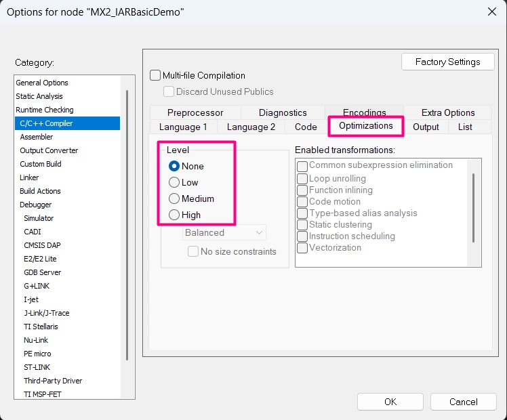Switch to the Preprocessor tab
This screenshot has height=420, width=507.
(x=195, y=112)
